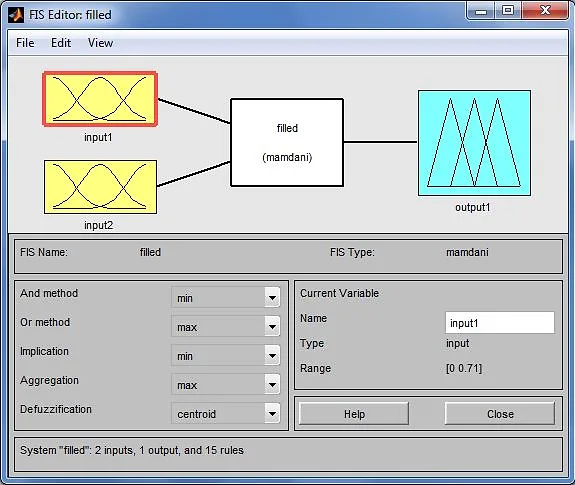Open the File menu

pyautogui.click(x=25, y=43)
